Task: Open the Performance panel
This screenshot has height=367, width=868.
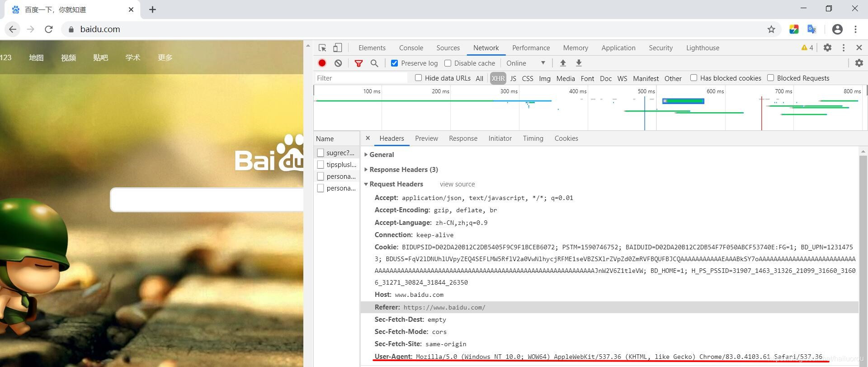Action: click(531, 48)
